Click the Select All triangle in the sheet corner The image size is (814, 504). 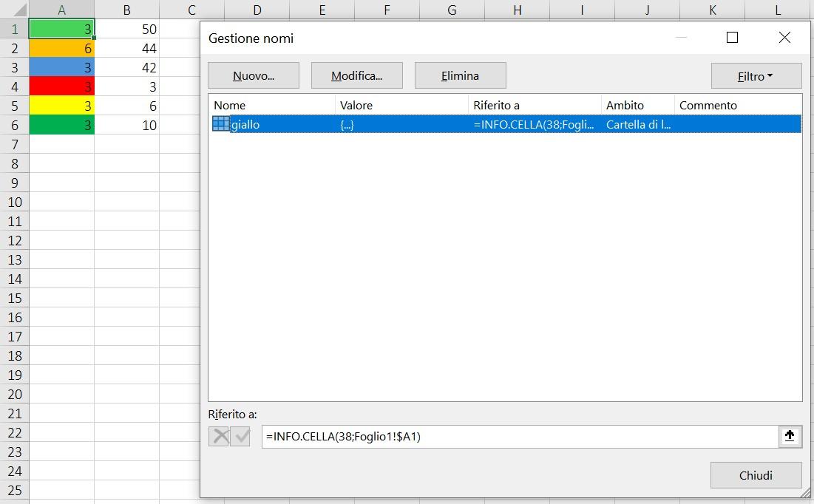click(x=20, y=9)
